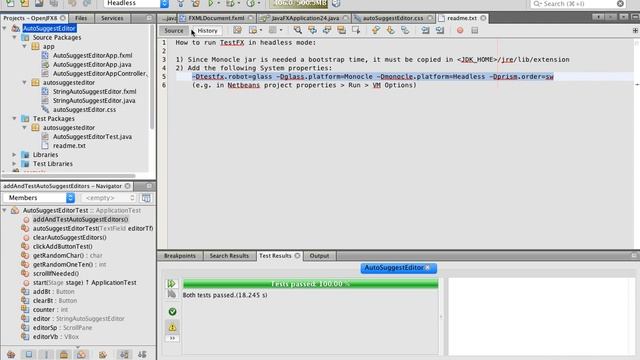Viewport: 640px width, 360px height.
Task: Click the Projects panel horizontal scrollbar
Action: pos(69,176)
